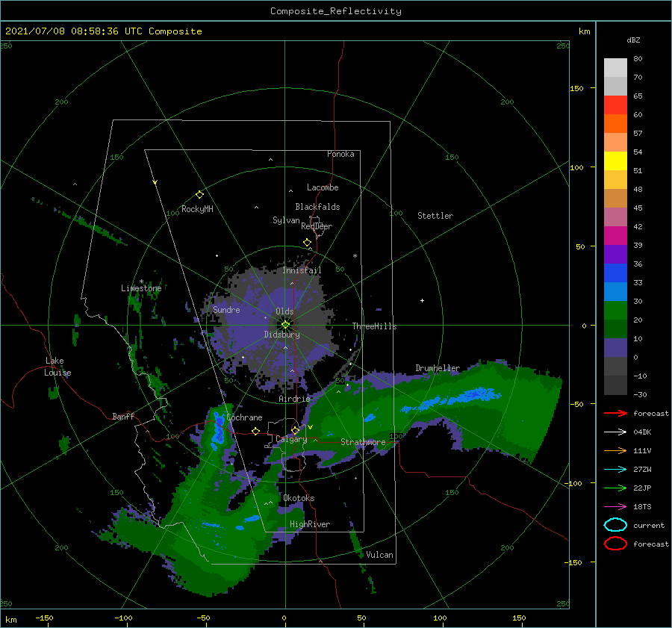Click the Lacombe town label
This screenshot has height=628, width=672.
point(323,187)
